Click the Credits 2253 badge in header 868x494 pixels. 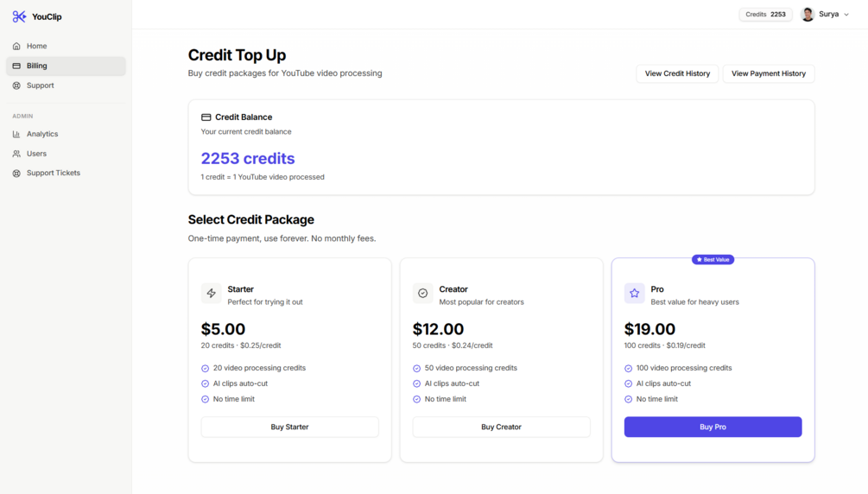pyautogui.click(x=766, y=15)
